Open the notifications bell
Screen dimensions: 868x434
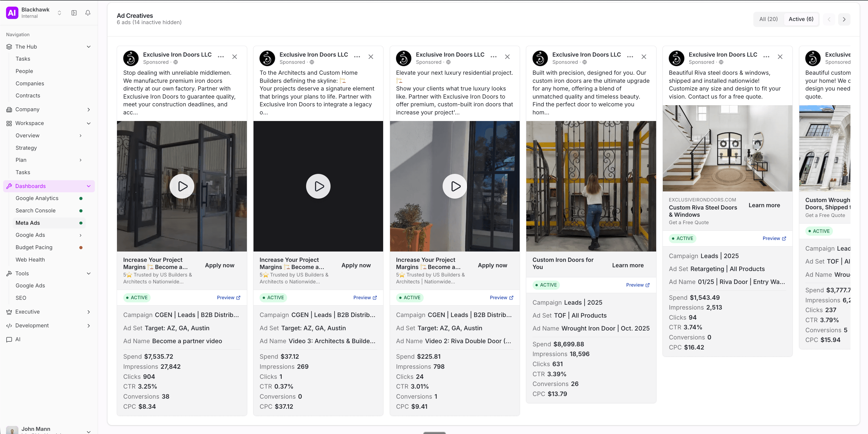88,13
